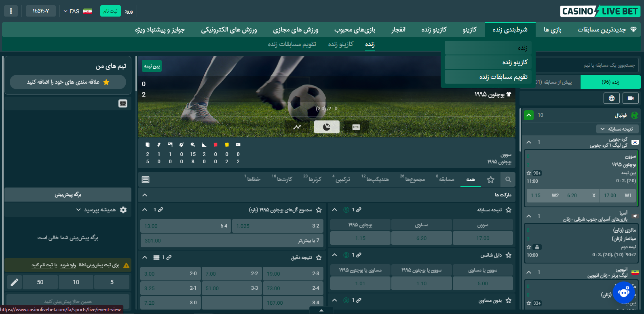
Task: Click the ثبت نام register button
Action: pyautogui.click(x=110, y=11)
